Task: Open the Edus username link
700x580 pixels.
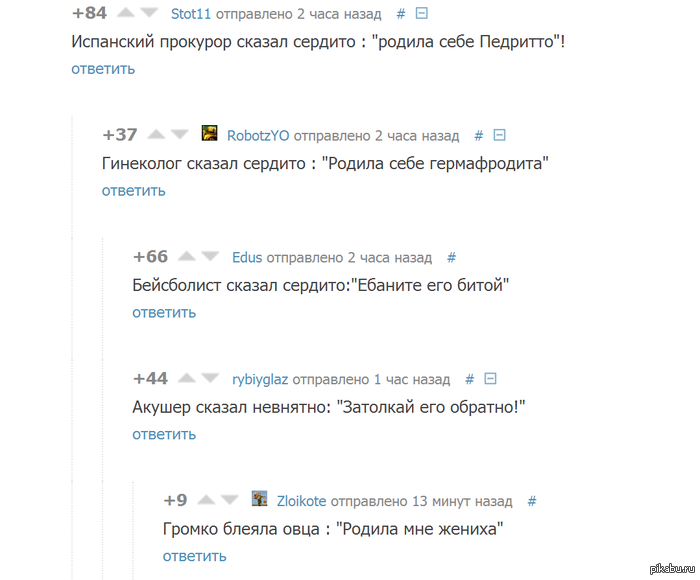Action: (x=247, y=258)
